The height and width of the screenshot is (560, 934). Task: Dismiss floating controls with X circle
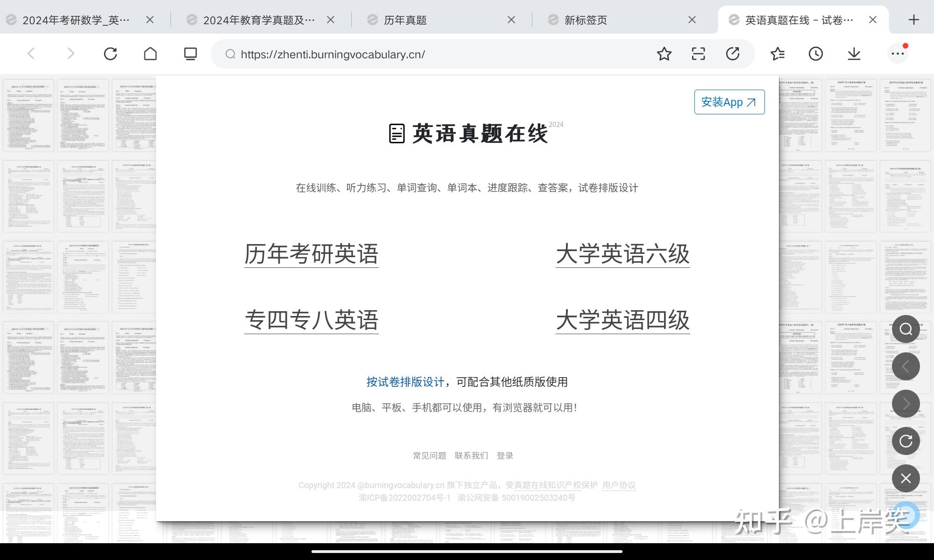(x=906, y=478)
